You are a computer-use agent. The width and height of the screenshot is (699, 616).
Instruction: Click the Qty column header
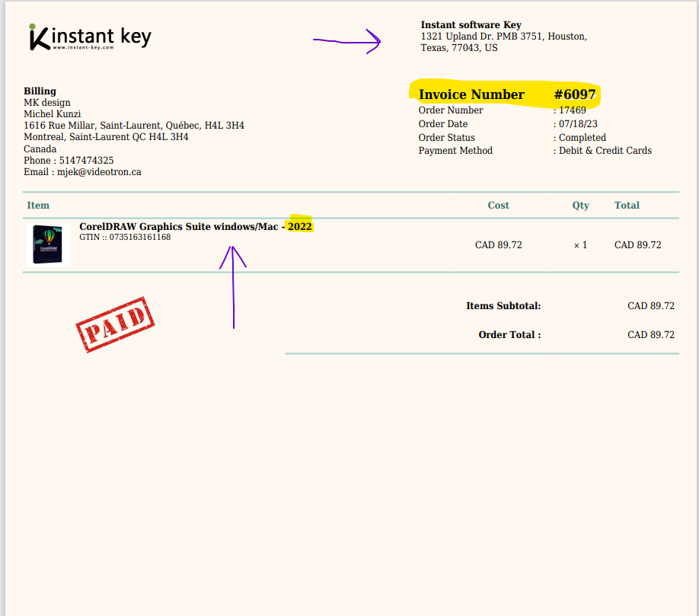tap(581, 206)
